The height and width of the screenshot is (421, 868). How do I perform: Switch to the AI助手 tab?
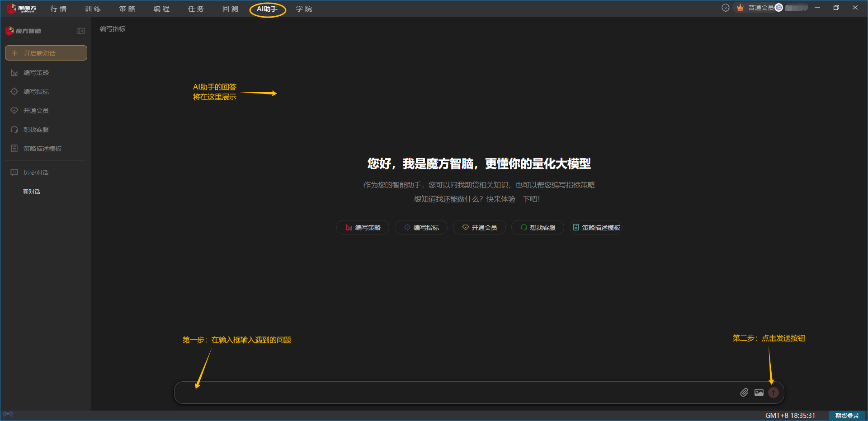[x=267, y=9]
